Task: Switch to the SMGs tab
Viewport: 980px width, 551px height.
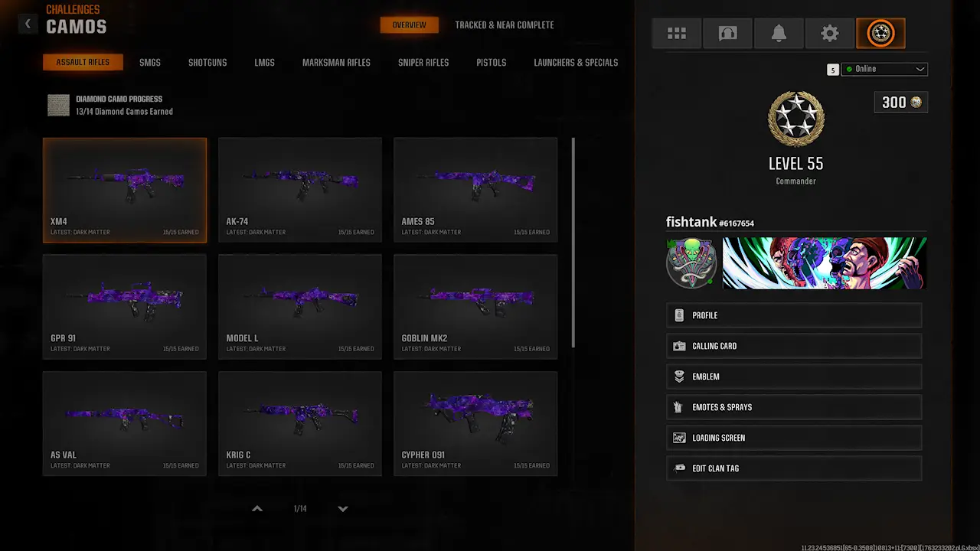Action: 150,63
